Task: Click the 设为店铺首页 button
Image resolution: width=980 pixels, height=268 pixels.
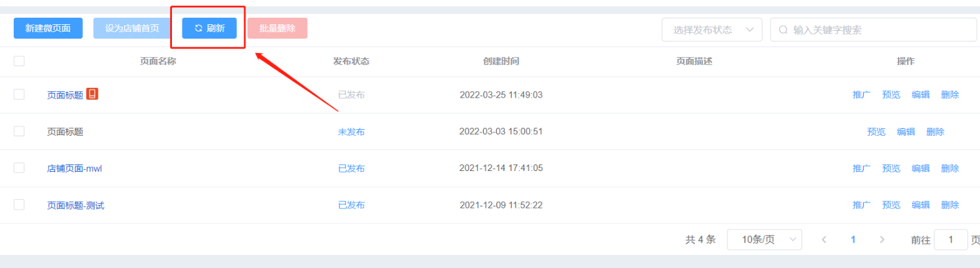Action: point(132,28)
